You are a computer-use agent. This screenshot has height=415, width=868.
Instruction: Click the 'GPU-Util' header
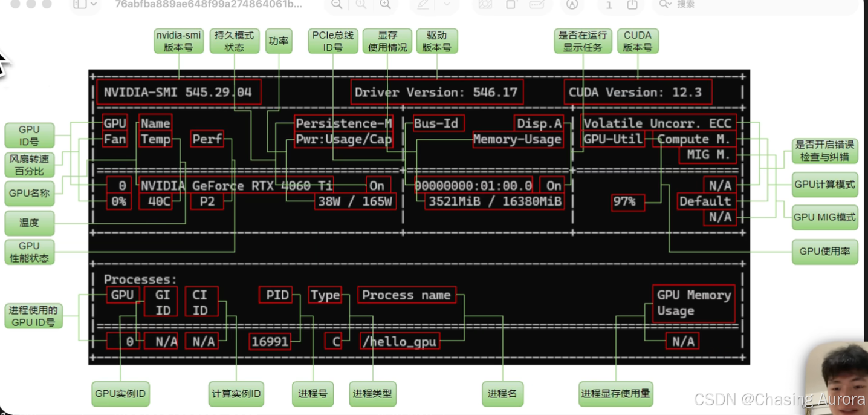[x=612, y=139]
